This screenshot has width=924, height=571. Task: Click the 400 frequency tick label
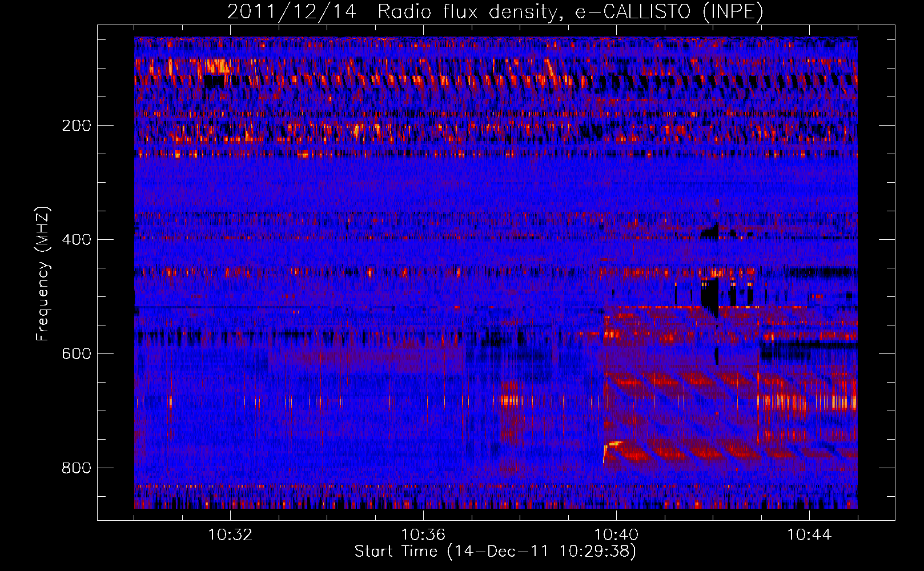pos(77,240)
